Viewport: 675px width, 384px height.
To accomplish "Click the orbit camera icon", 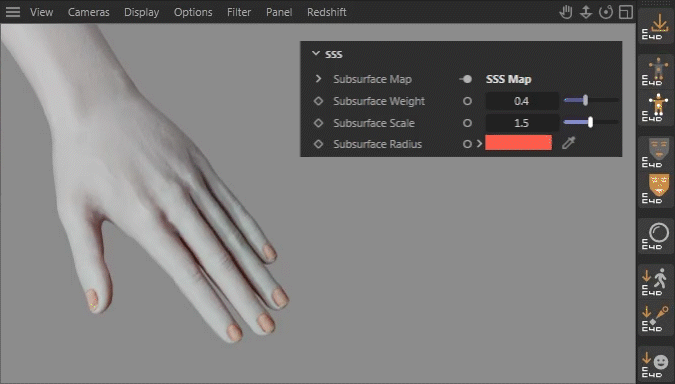I will (606, 12).
